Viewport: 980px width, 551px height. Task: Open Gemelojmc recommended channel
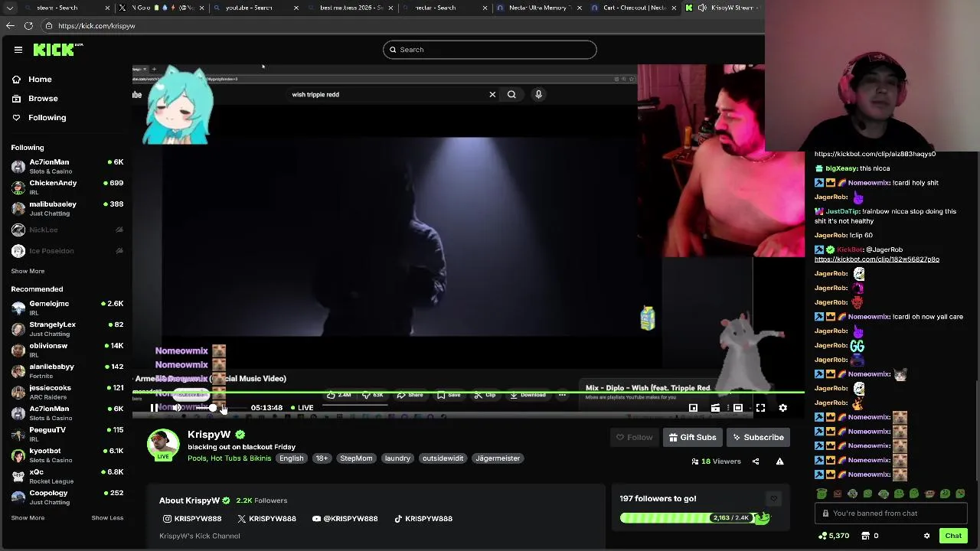pos(67,308)
